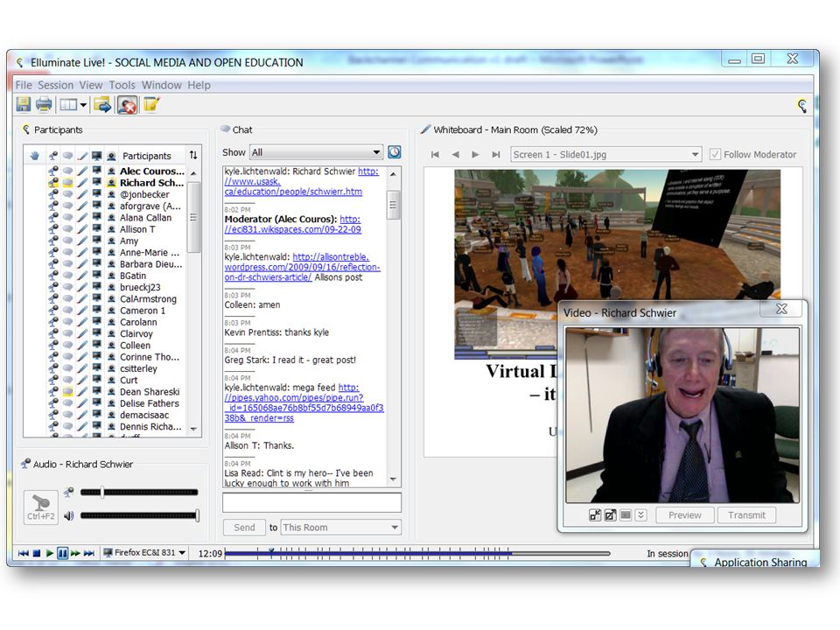Screen dimensions: 840x630
Task: Fast forward the recording
Action: 75,553
